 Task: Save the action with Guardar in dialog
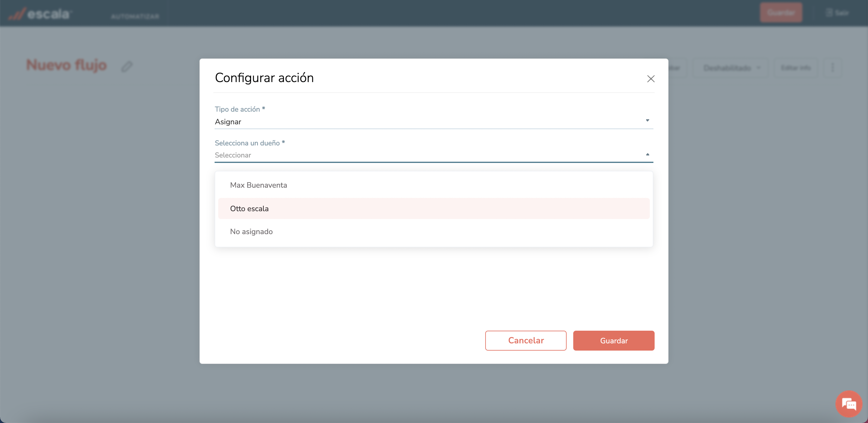point(614,340)
